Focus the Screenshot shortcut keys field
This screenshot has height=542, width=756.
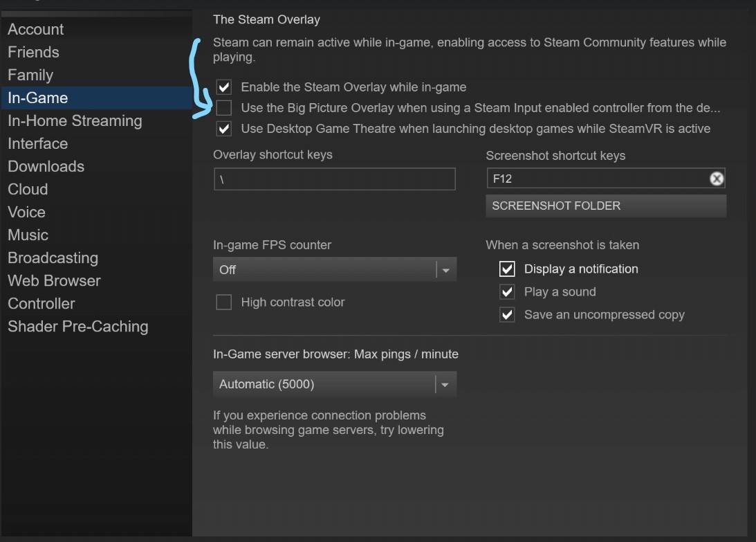pyautogui.click(x=595, y=179)
